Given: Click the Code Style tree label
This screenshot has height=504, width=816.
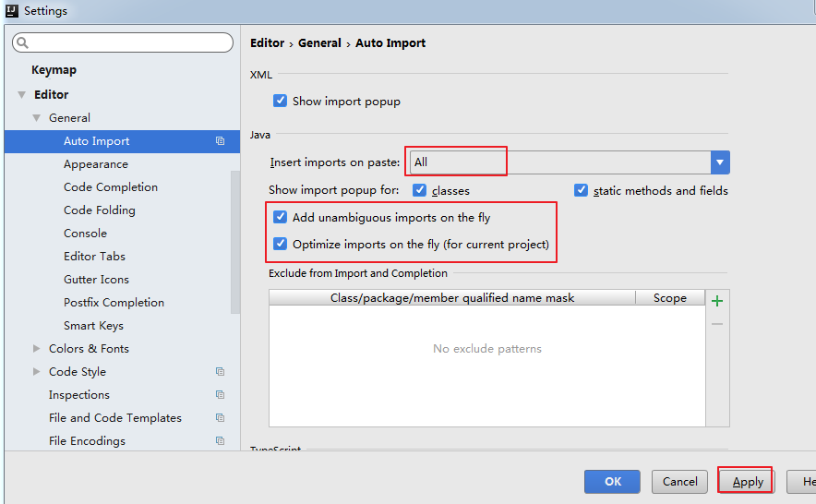Looking at the screenshot, I should tap(78, 372).
